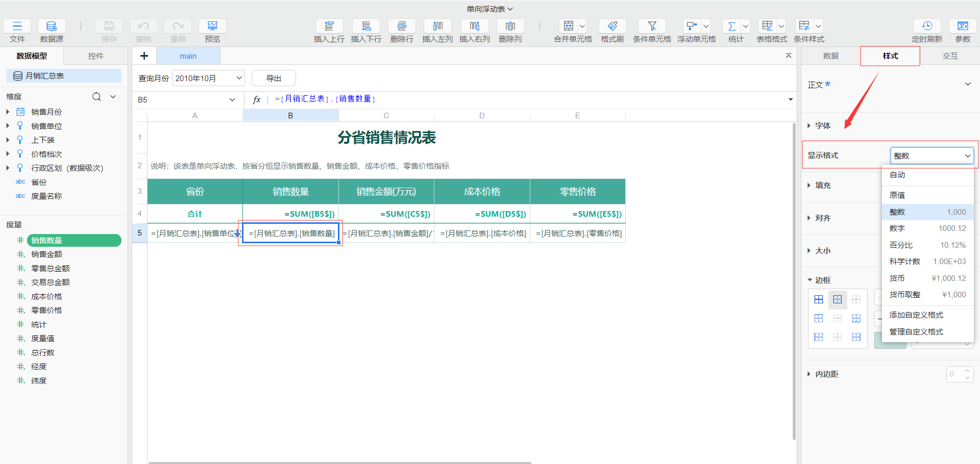
Task: Click the 预览 preview icon
Action: [212, 27]
